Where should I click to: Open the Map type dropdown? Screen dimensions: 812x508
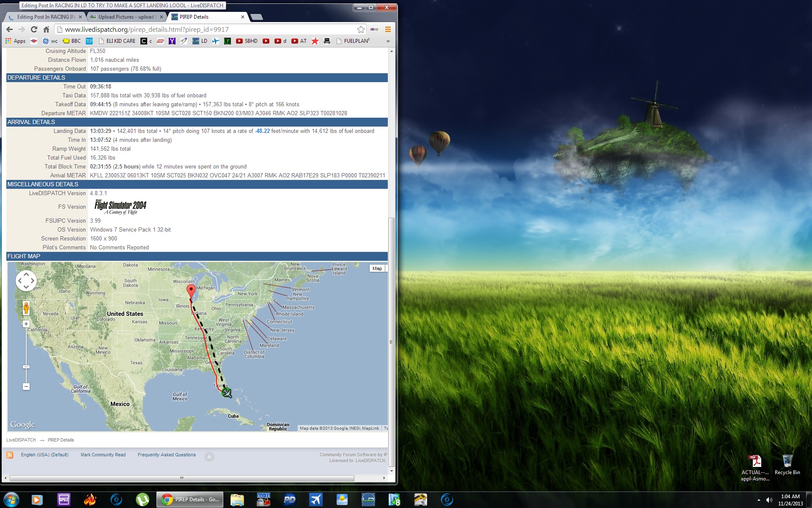tap(377, 268)
